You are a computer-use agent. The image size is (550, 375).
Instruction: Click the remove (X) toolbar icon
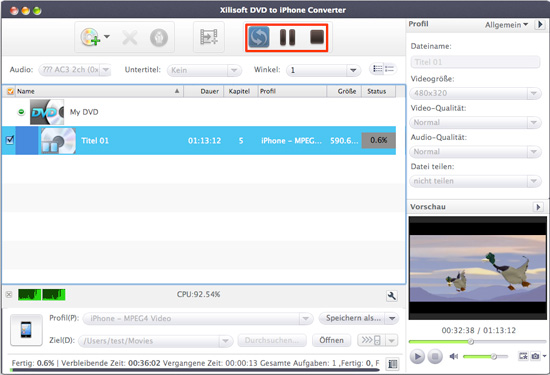(x=130, y=38)
